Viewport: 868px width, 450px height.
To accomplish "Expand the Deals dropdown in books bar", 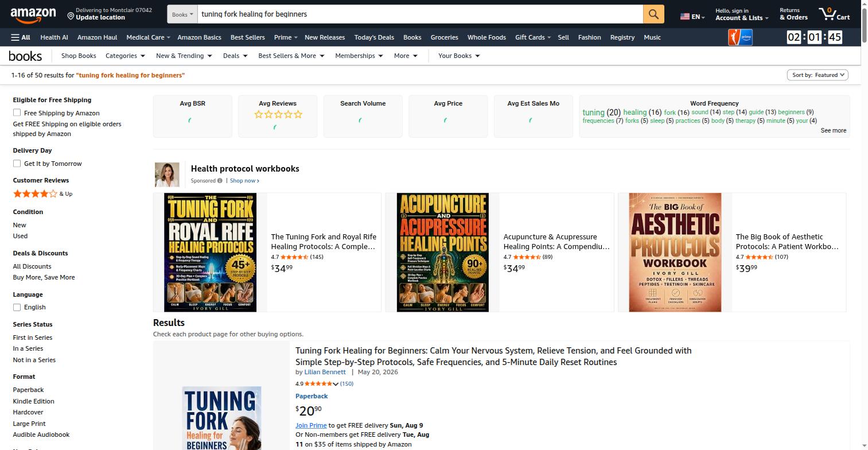I will [x=235, y=56].
